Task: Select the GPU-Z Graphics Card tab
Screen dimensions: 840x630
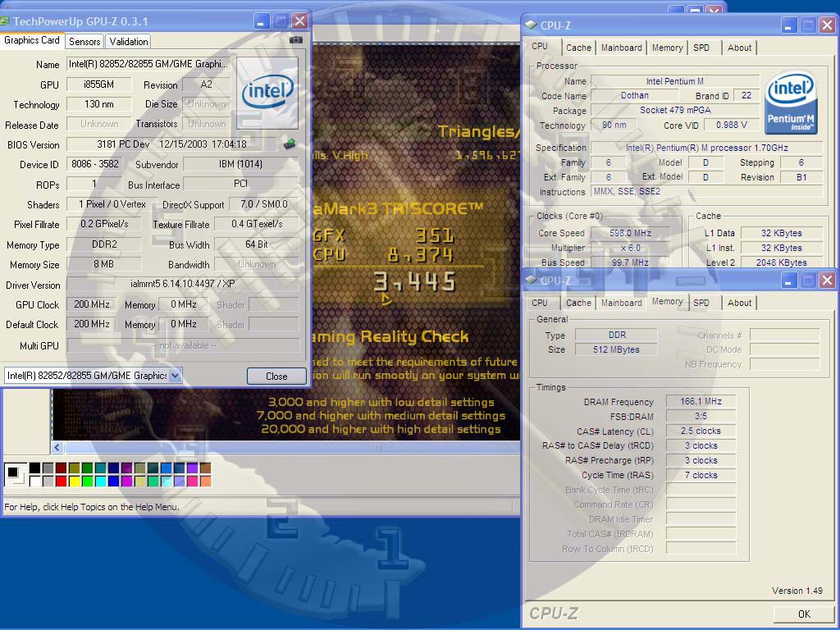Action: click(x=32, y=40)
